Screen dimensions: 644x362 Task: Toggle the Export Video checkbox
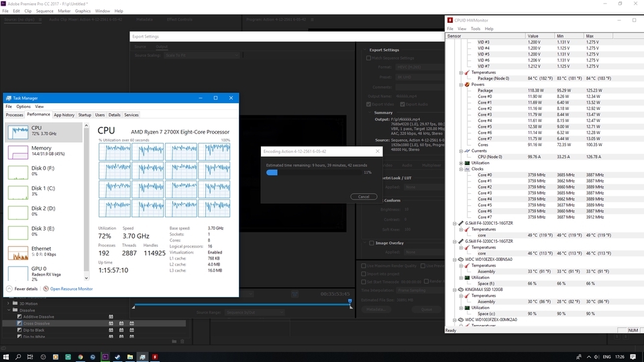[x=368, y=105]
